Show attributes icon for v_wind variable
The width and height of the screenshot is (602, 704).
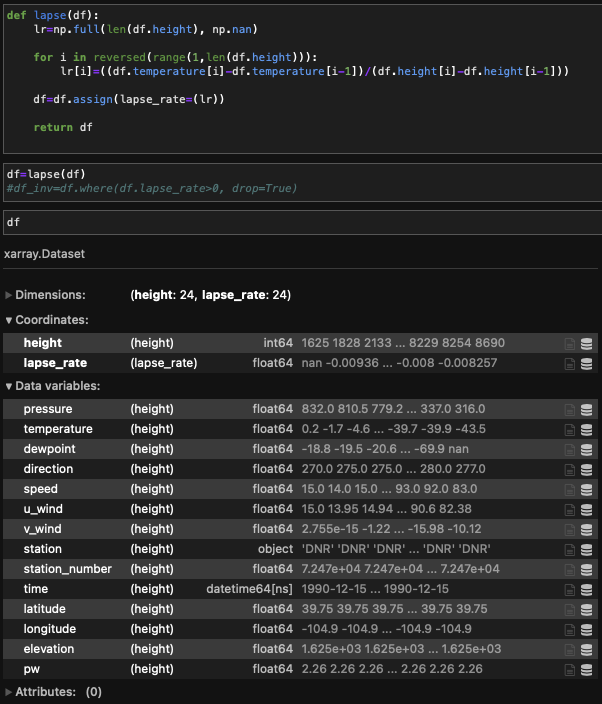tap(570, 530)
